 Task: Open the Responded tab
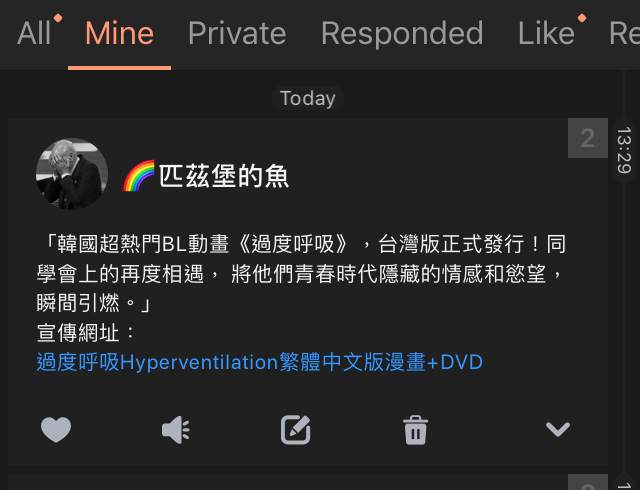pos(402,33)
